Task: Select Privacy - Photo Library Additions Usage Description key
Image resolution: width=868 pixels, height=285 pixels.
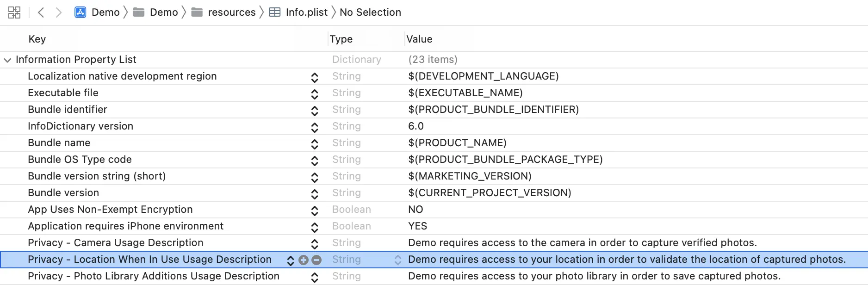Action: [x=154, y=276]
